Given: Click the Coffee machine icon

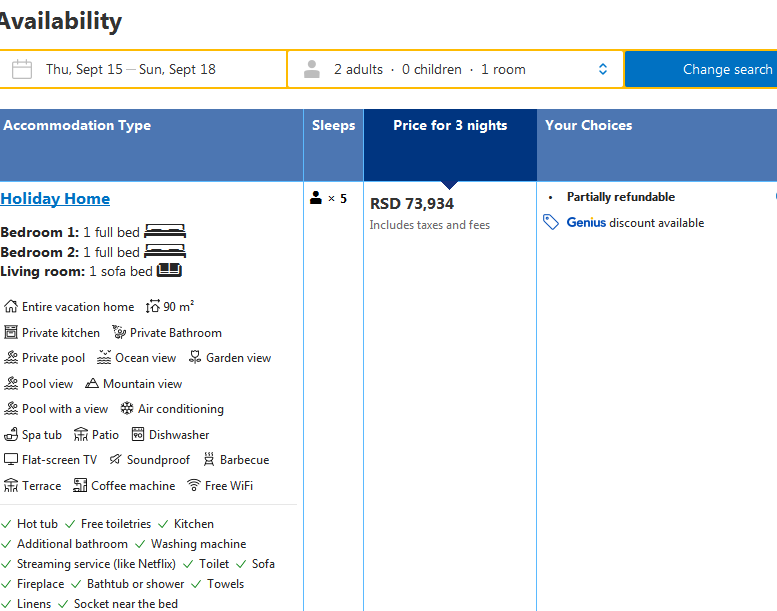Looking at the screenshot, I should click(x=80, y=485).
